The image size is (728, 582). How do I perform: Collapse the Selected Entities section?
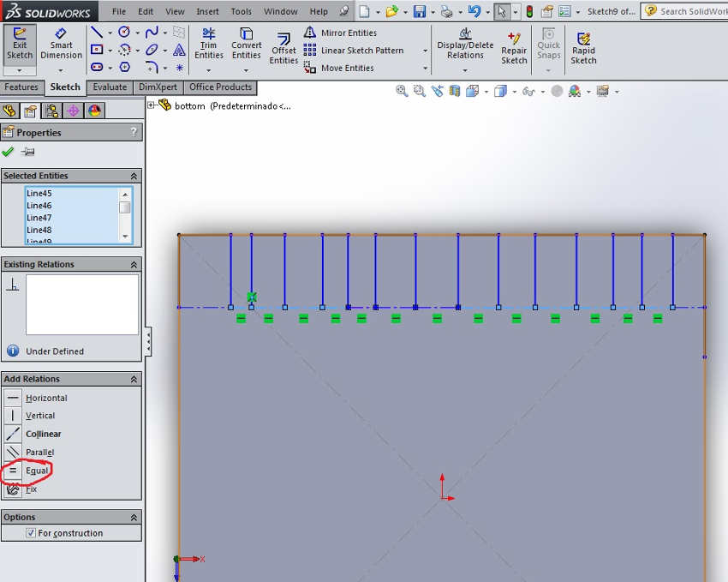(134, 176)
